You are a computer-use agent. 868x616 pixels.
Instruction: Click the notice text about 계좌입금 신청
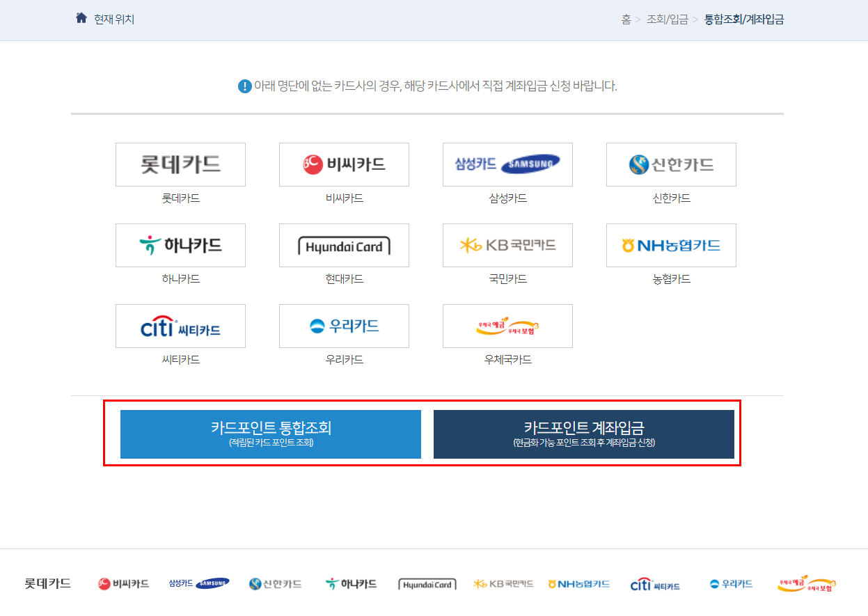pyautogui.click(x=436, y=86)
